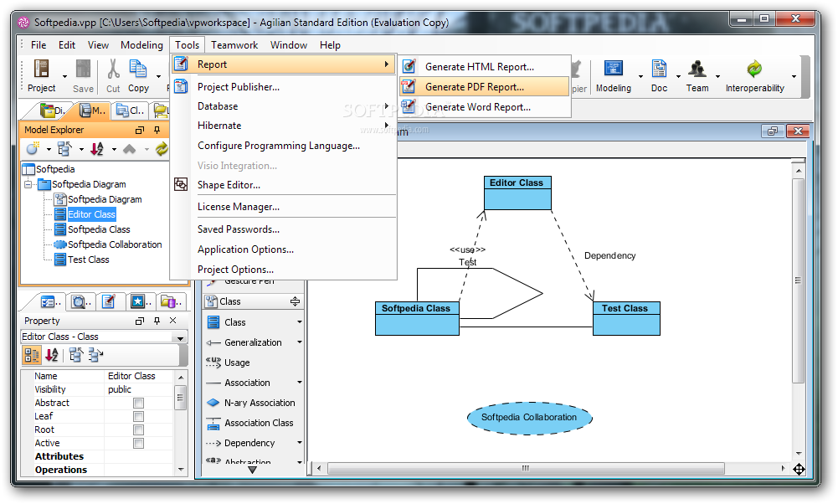Open the File menu

click(39, 45)
